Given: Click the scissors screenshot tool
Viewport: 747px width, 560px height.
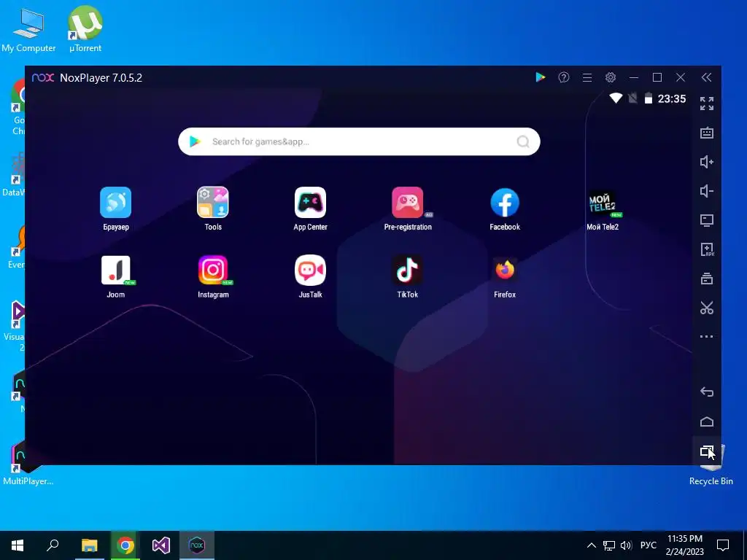Looking at the screenshot, I should click(x=707, y=308).
